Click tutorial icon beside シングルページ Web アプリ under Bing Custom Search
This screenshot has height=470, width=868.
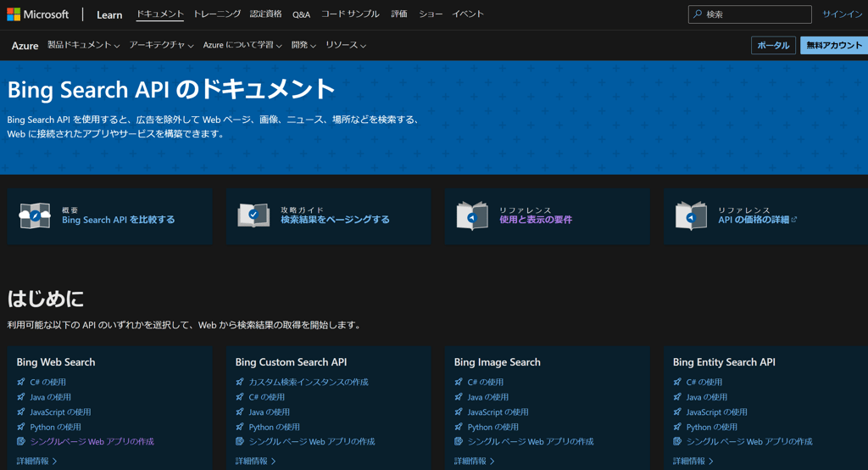coord(240,442)
